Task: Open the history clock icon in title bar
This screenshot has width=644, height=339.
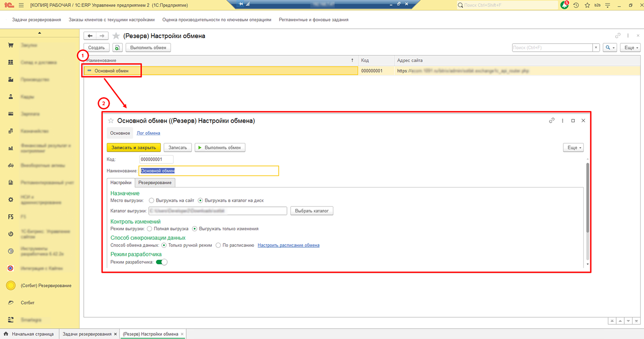Action: [x=576, y=5]
